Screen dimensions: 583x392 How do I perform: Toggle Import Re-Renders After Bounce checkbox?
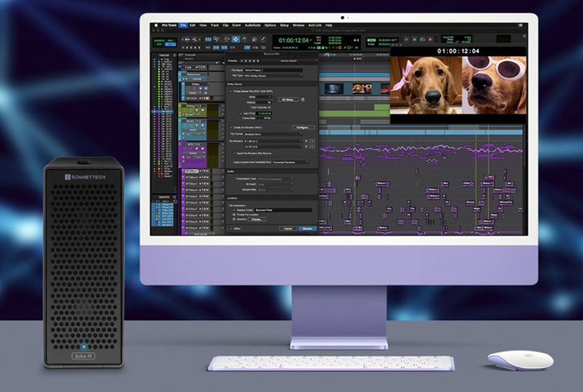[x=234, y=153]
